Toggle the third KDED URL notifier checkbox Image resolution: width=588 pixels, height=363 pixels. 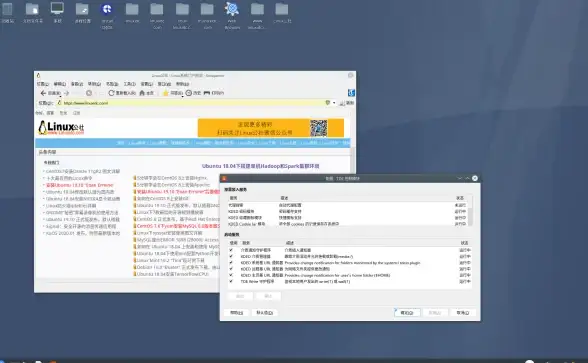231,275
